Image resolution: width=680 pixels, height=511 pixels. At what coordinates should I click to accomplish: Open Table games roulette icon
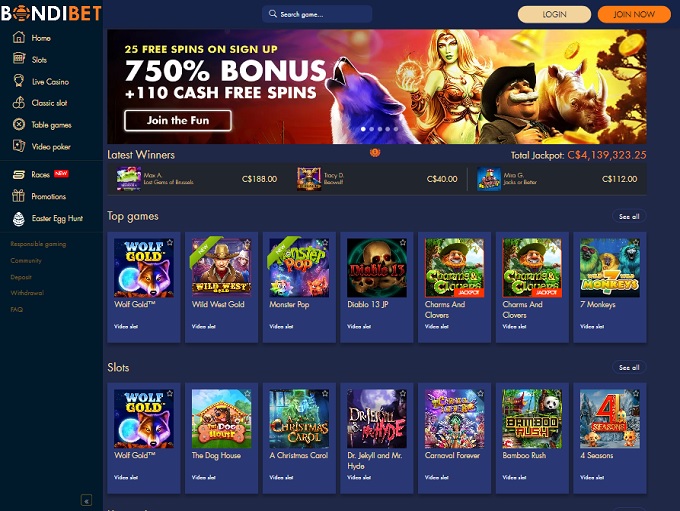(x=19, y=124)
